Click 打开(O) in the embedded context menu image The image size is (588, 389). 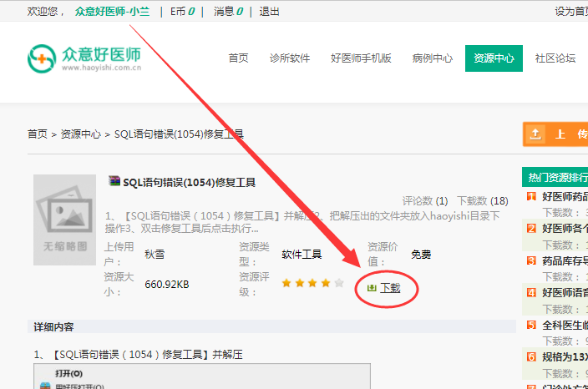pyautogui.click(x=69, y=374)
